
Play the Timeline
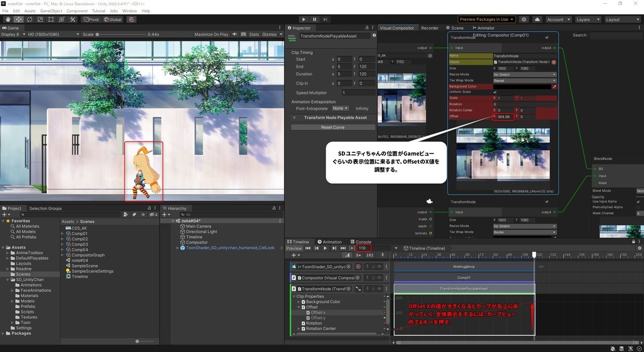point(325,248)
